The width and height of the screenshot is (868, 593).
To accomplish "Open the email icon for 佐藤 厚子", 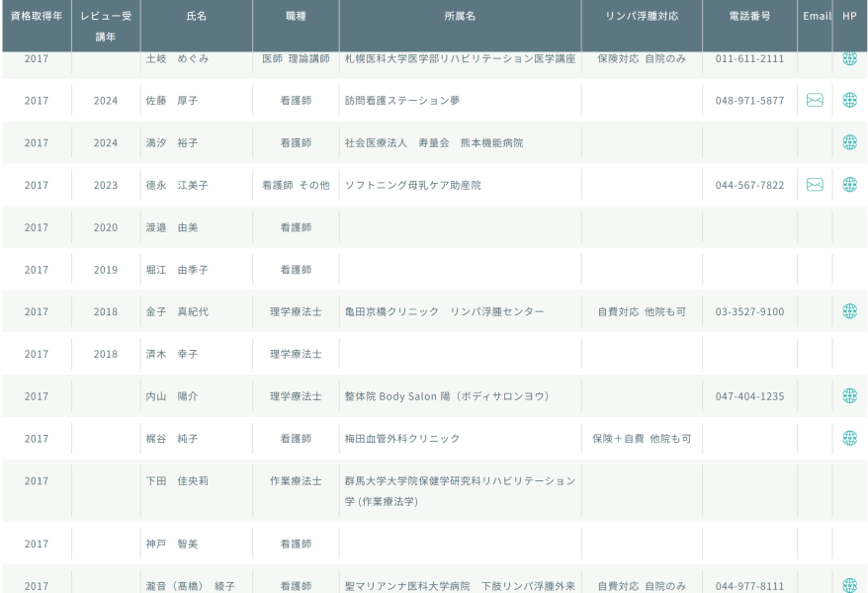I will (x=815, y=100).
